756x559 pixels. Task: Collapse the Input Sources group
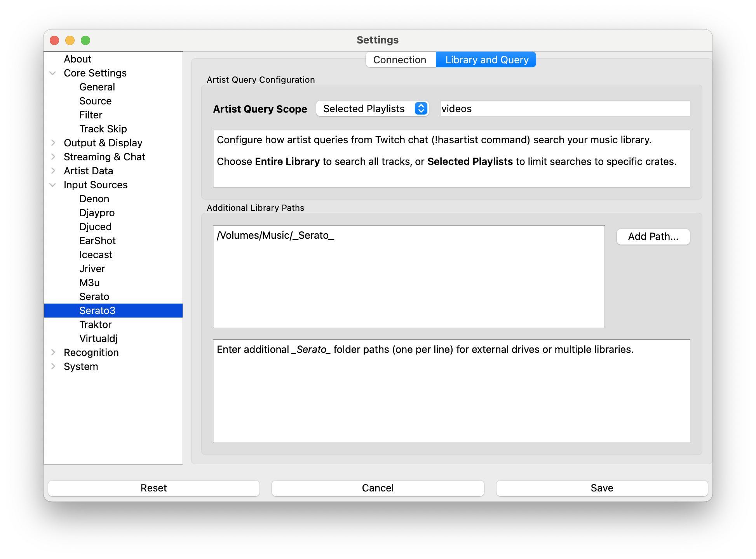[53, 185]
